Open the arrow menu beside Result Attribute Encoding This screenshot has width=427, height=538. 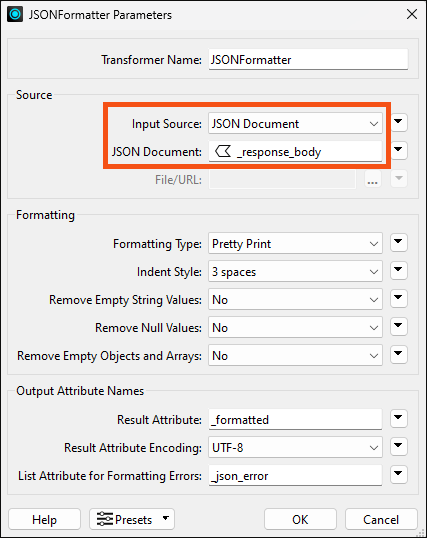click(x=399, y=446)
